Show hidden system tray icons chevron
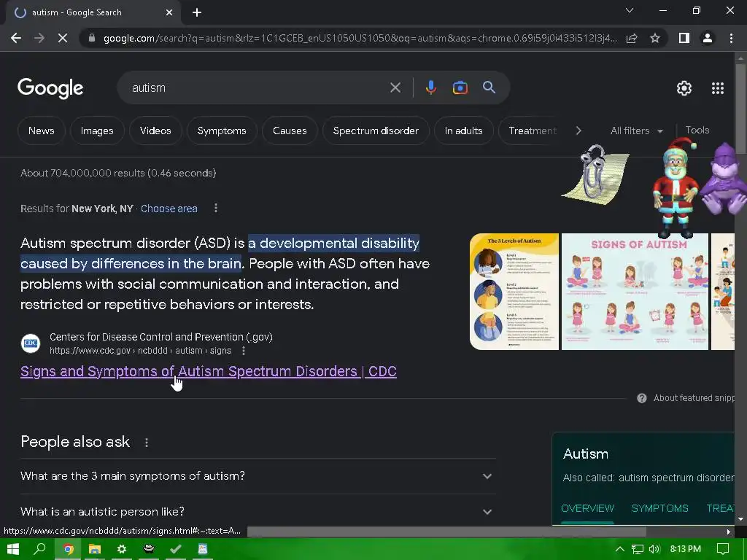This screenshot has height=560, width=747. [620, 549]
